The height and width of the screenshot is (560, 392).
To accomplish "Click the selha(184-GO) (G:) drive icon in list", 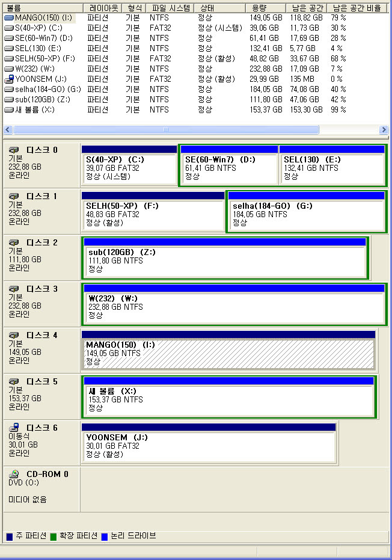I will (x=9, y=89).
